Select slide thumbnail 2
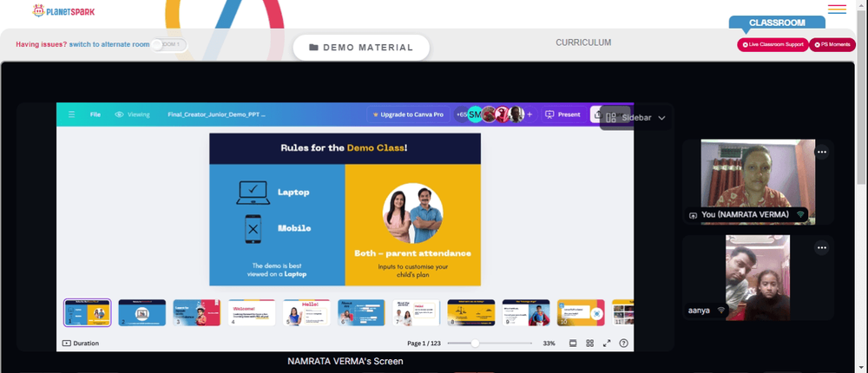868x373 pixels. (x=142, y=312)
